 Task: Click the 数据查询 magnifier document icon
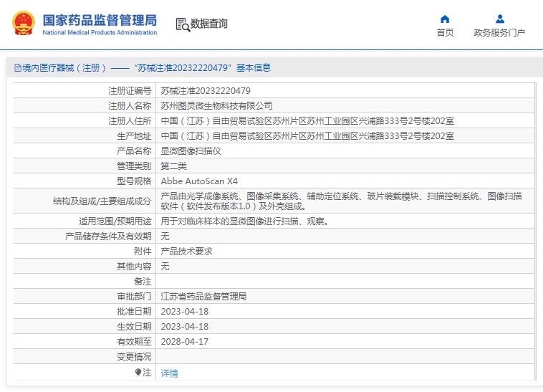[x=182, y=24]
